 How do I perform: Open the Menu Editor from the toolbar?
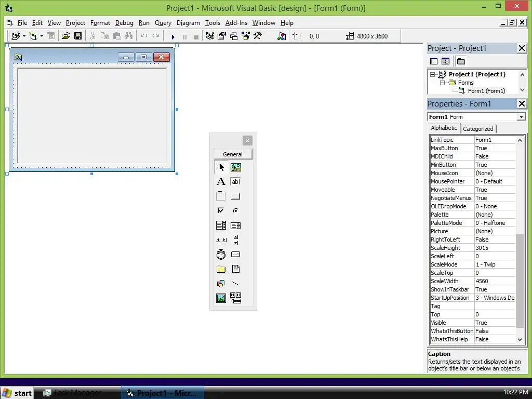pos(51,36)
